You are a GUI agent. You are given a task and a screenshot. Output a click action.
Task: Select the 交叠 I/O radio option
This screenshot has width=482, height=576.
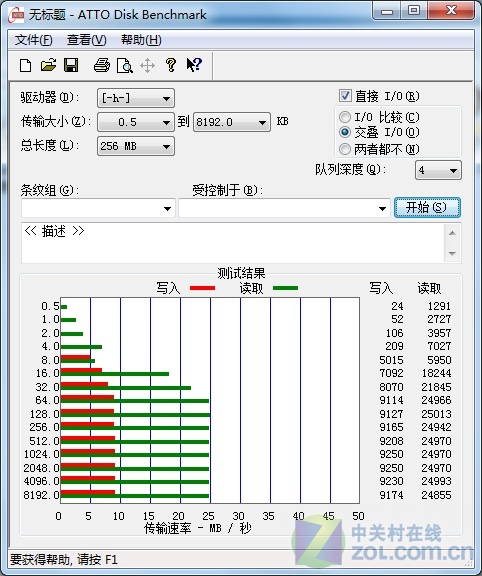pos(345,132)
